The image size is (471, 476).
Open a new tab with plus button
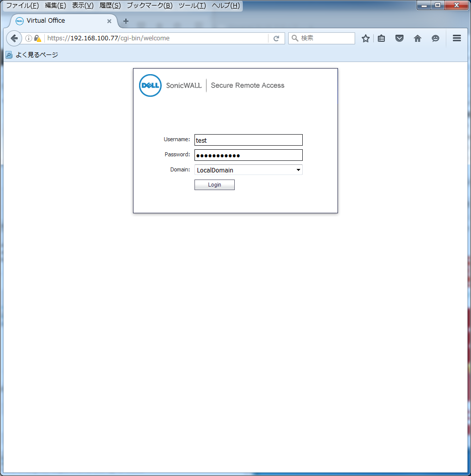pos(126,21)
